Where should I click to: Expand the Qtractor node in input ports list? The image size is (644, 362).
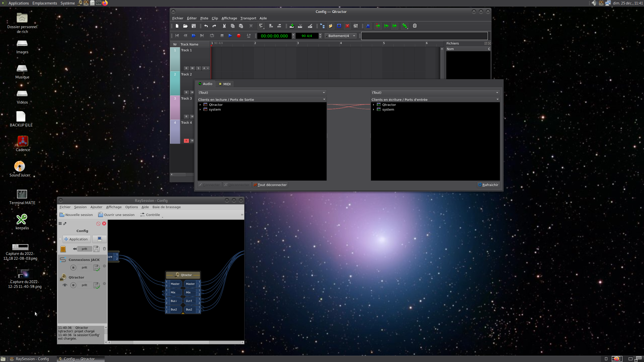tap(374, 105)
